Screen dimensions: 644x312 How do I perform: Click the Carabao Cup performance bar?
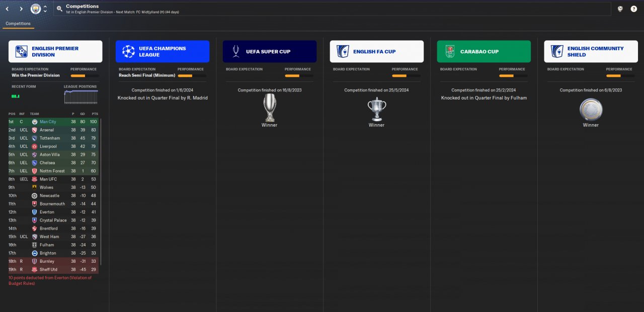[x=513, y=75]
